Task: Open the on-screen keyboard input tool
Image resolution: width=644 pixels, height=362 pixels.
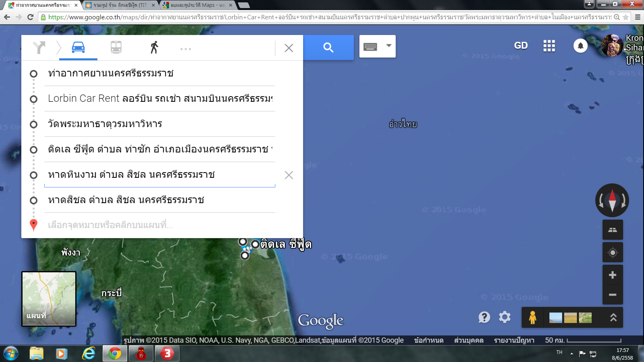Action: 370,47
